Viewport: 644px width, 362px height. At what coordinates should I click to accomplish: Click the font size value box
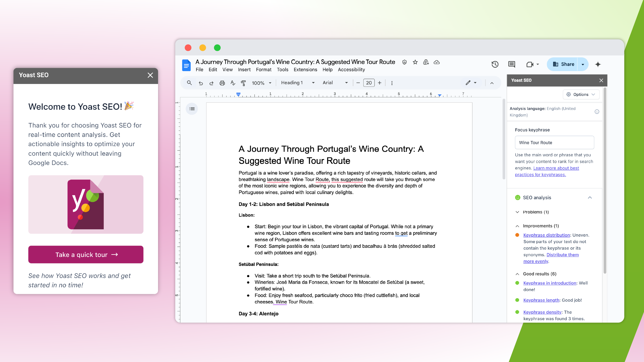point(369,83)
